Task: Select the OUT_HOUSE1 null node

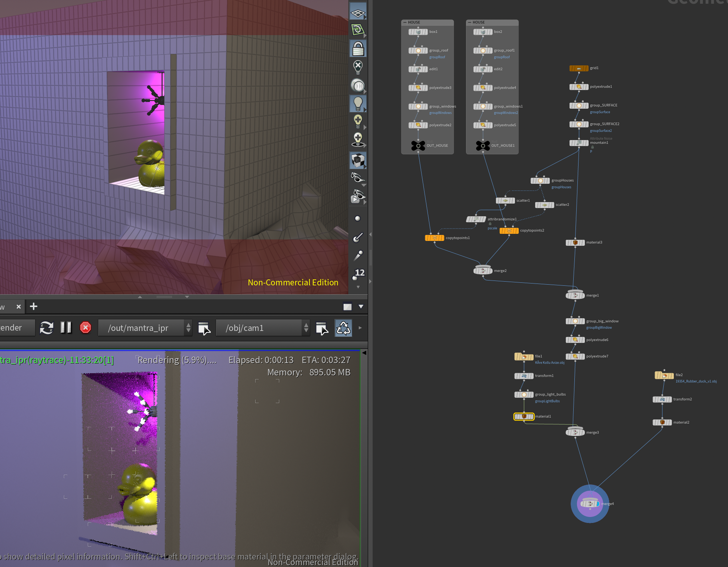Action: [x=483, y=146]
